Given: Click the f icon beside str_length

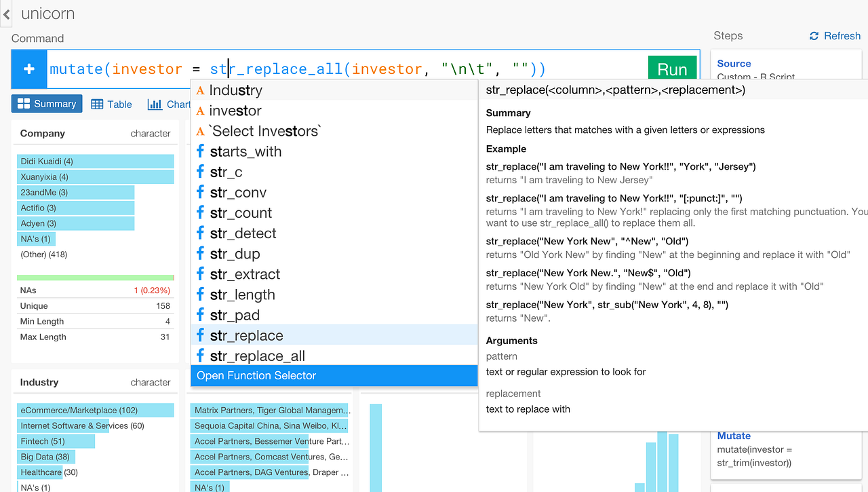Looking at the screenshot, I should point(201,295).
